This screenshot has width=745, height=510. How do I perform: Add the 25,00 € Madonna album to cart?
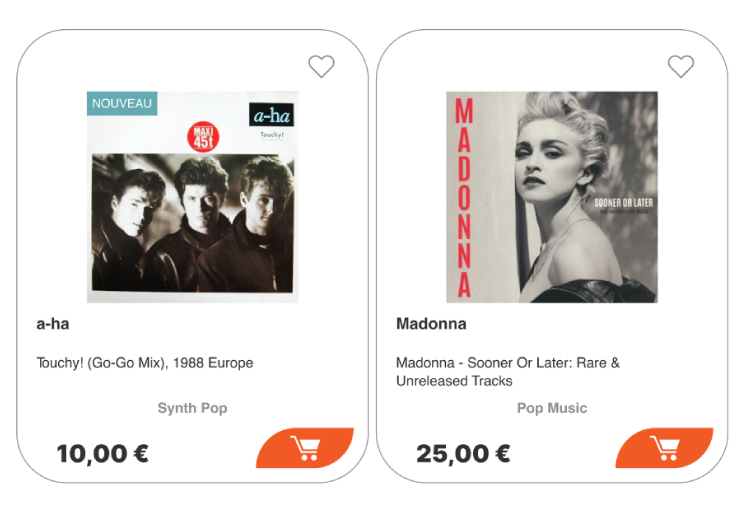pos(664,448)
